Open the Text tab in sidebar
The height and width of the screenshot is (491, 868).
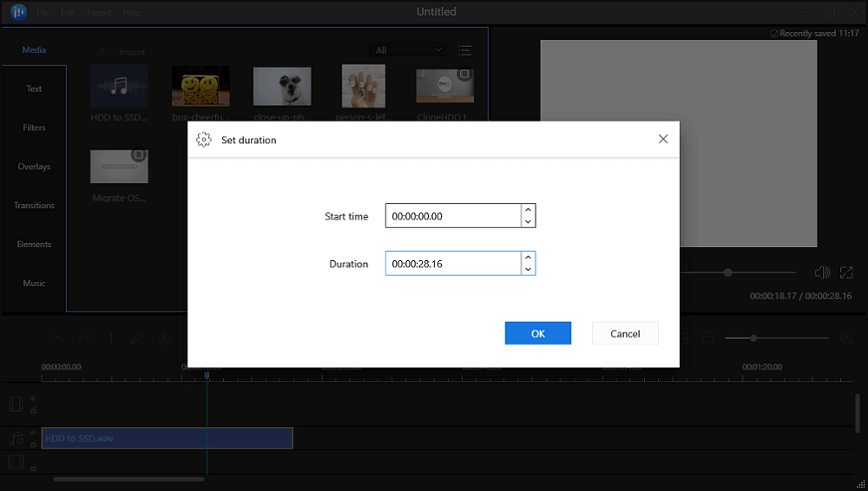click(34, 88)
